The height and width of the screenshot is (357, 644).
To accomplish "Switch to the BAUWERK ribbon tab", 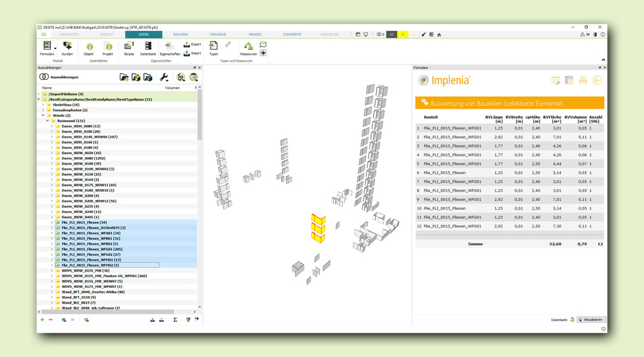I will coord(180,35).
